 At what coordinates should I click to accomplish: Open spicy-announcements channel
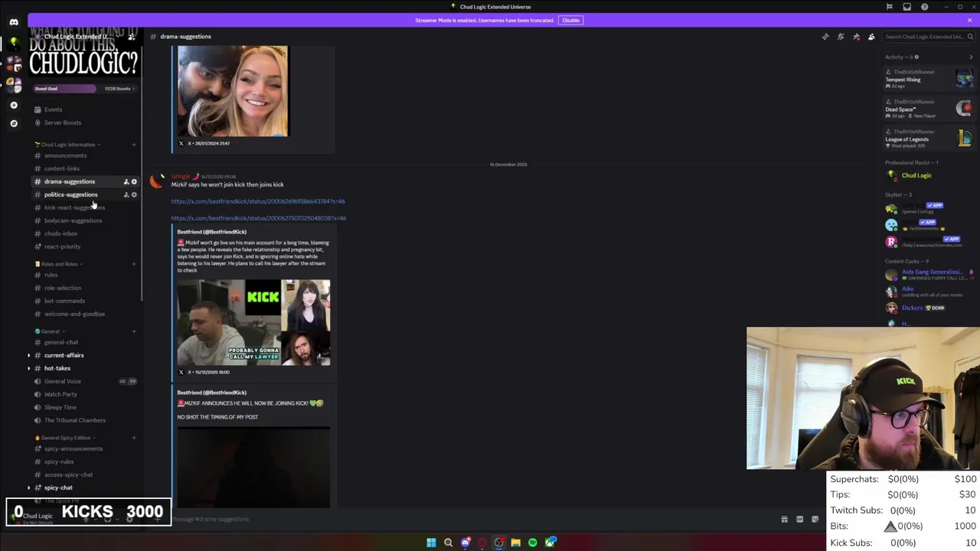point(73,448)
